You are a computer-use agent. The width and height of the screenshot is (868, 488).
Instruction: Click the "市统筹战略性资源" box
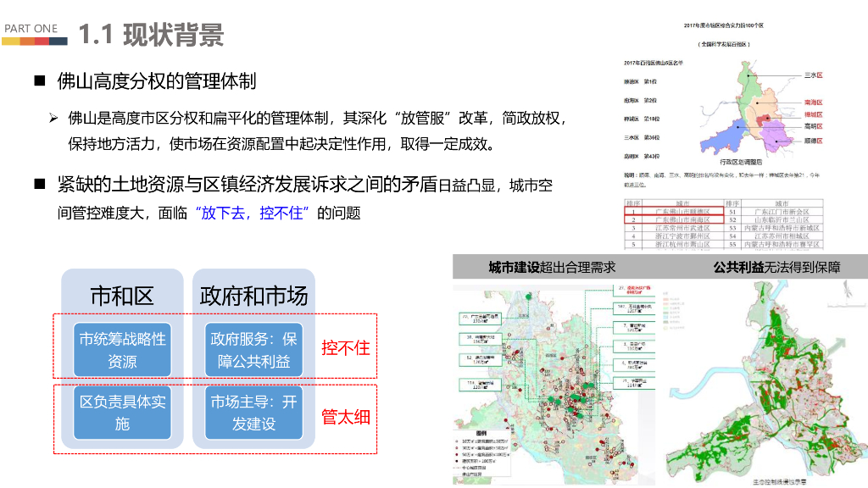pos(122,350)
